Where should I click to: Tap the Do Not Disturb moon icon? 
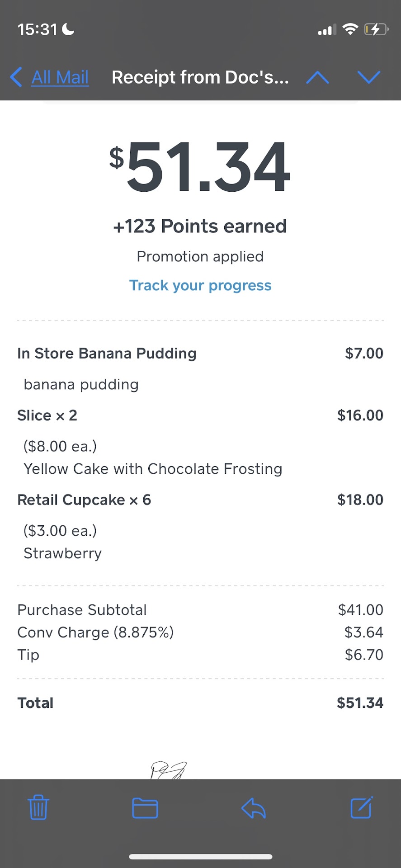[68, 29]
